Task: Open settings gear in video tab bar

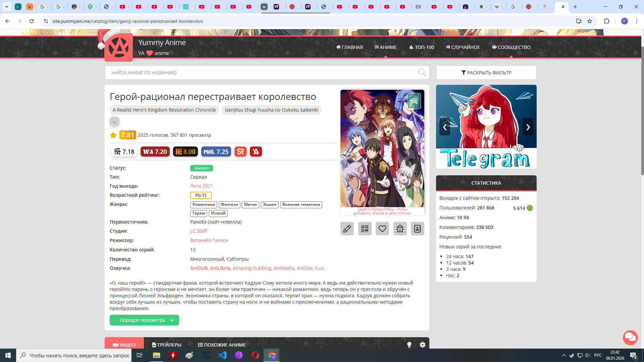Action: pos(422,345)
